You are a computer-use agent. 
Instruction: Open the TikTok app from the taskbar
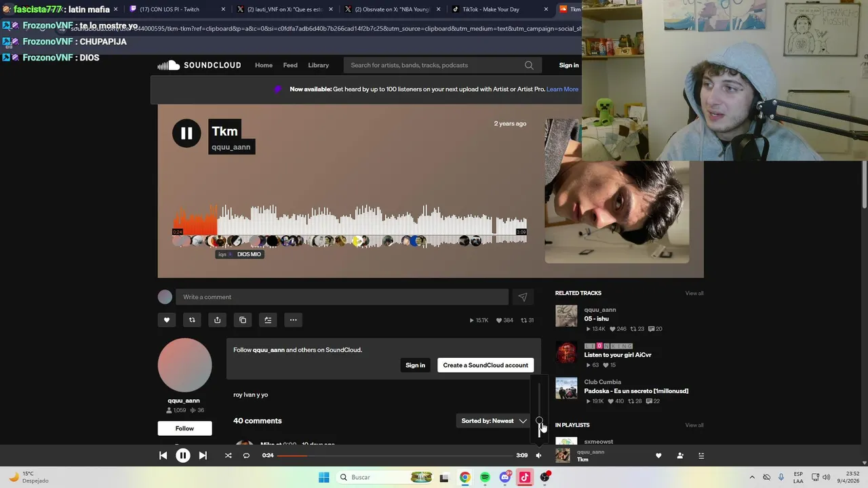click(x=524, y=477)
